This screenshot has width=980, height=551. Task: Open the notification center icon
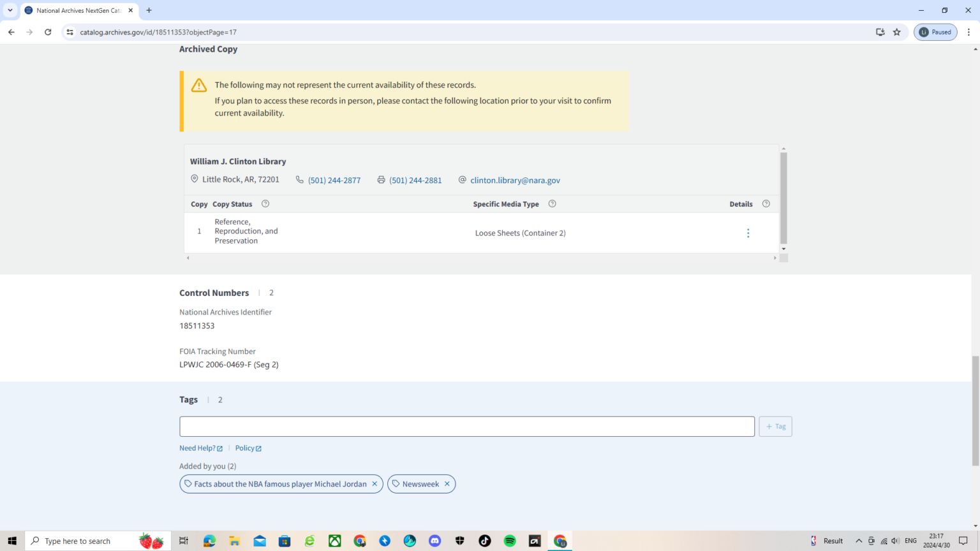click(x=963, y=541)
